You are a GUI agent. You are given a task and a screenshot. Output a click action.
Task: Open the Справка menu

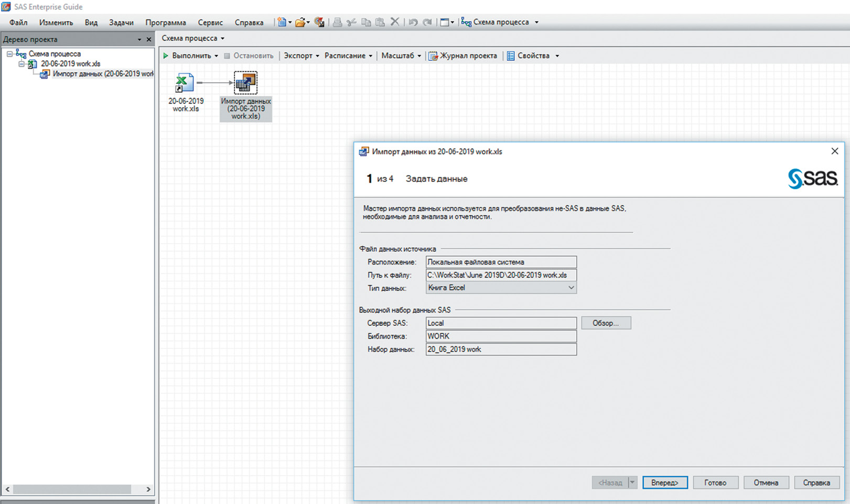249,23
